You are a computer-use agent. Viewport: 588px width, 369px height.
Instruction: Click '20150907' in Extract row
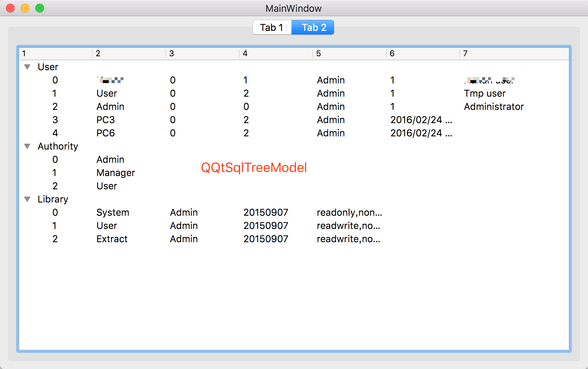click(266, 239)
